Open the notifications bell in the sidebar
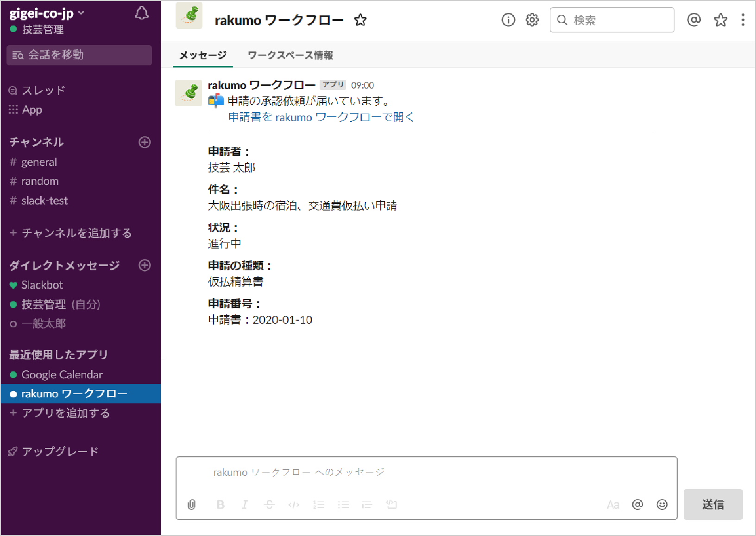 pos(142,13)
